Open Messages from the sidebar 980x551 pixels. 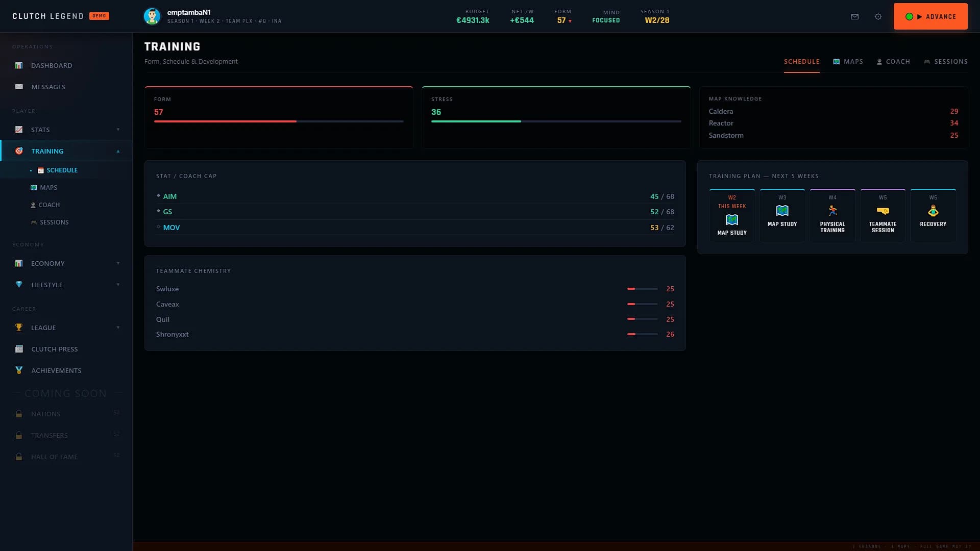[66, 87]
